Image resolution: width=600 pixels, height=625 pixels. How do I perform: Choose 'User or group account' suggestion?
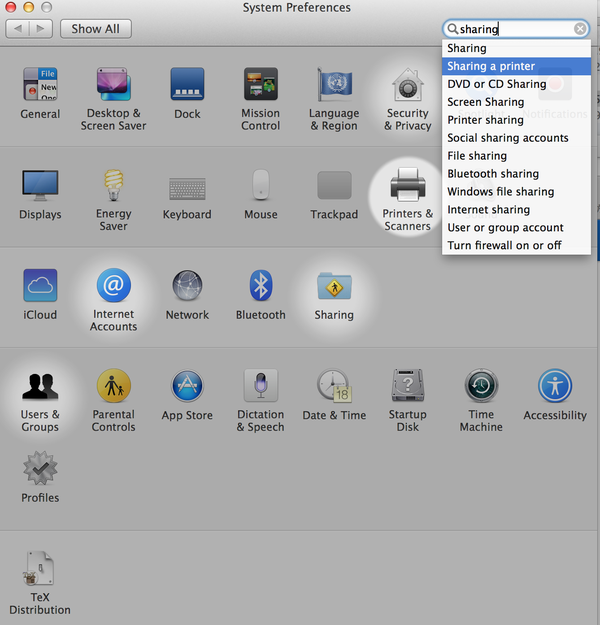point(516,228)
